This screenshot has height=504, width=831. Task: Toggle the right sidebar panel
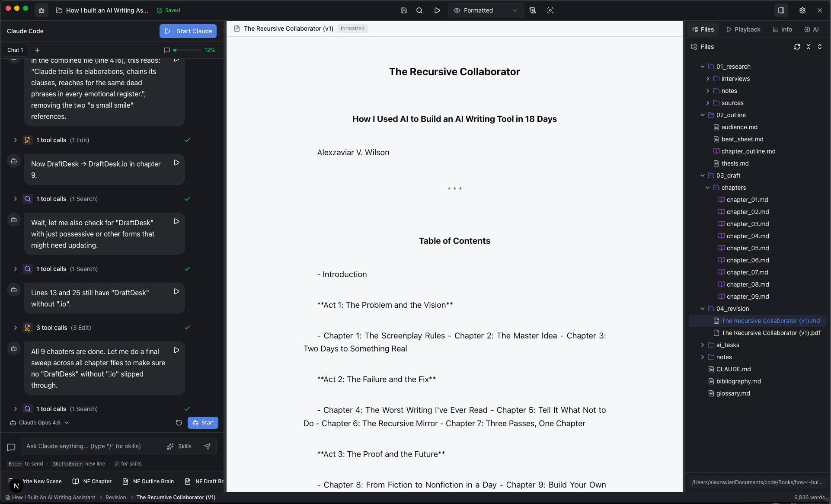tap(780, 10)
